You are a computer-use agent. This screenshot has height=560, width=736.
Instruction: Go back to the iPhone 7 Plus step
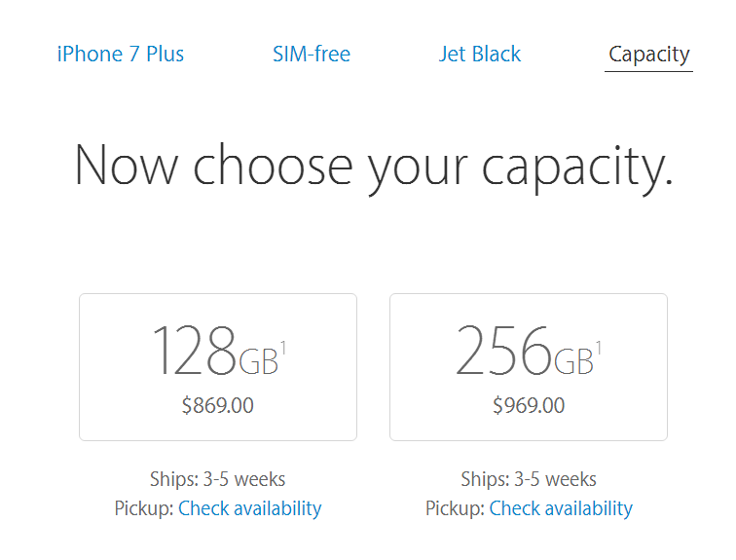pos(121,55)
